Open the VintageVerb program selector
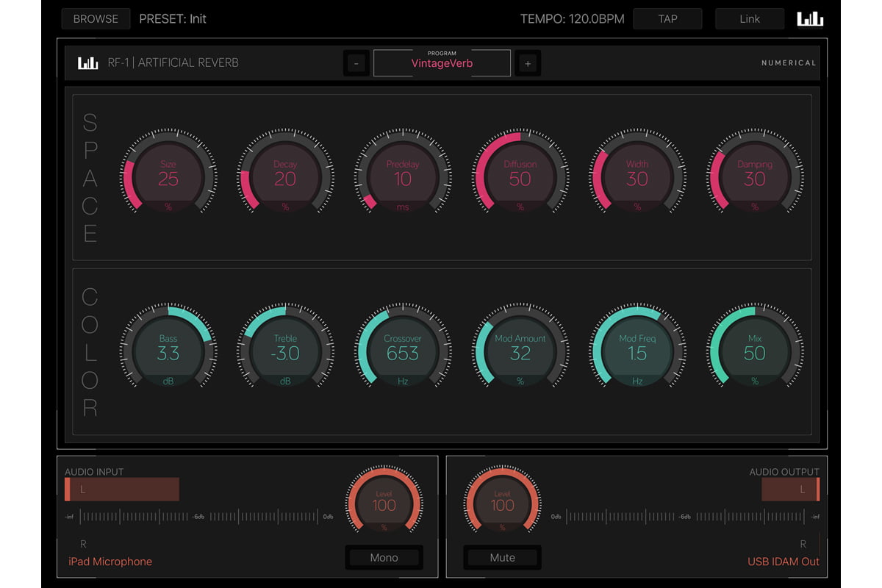 [442, 63]
